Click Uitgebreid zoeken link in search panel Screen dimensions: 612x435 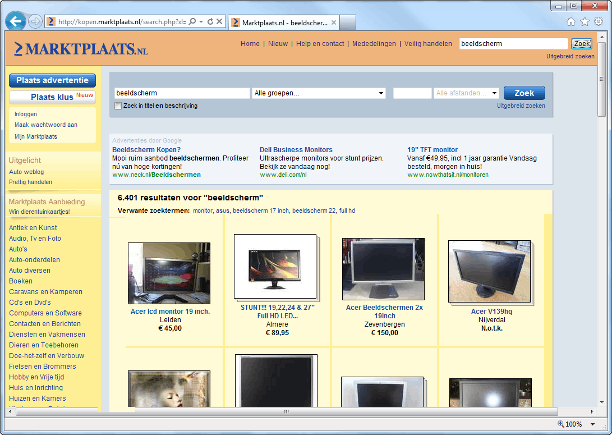pos(521,106)
